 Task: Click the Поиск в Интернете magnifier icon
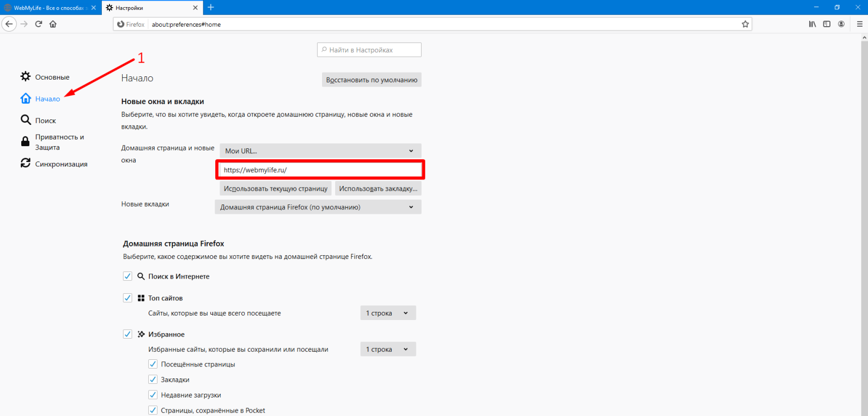[x=141, y=276]
